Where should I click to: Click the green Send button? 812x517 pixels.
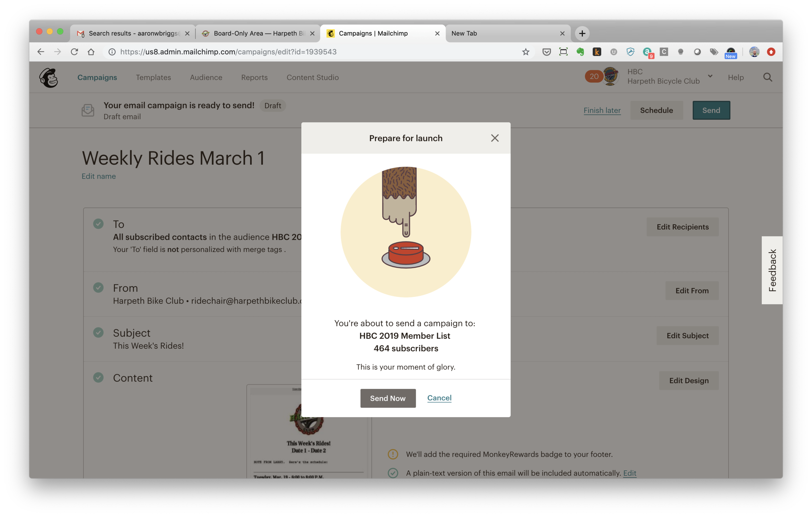click(711, 110)
